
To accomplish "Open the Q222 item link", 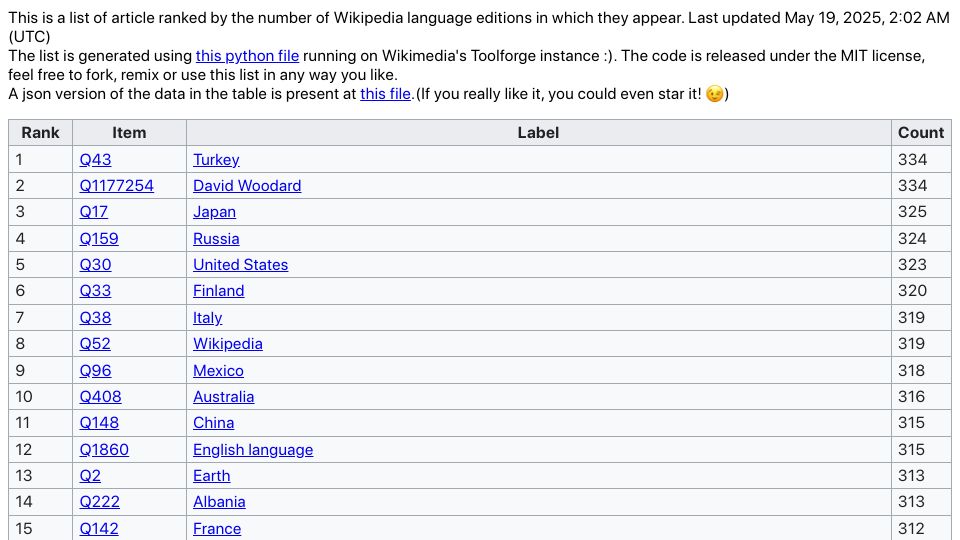I will 100,501.
